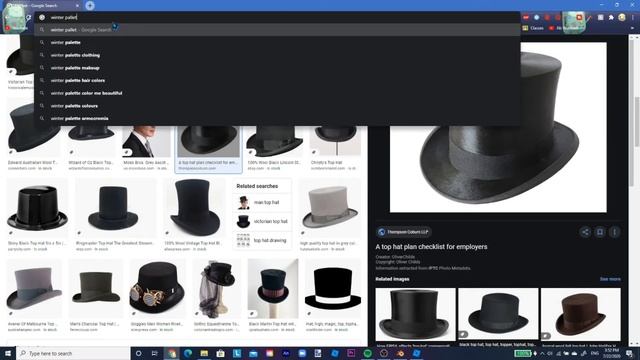This screenshot has height=360, width=640.
Task: Open Spotify from taskbar
Action: (x=367, y=353)
